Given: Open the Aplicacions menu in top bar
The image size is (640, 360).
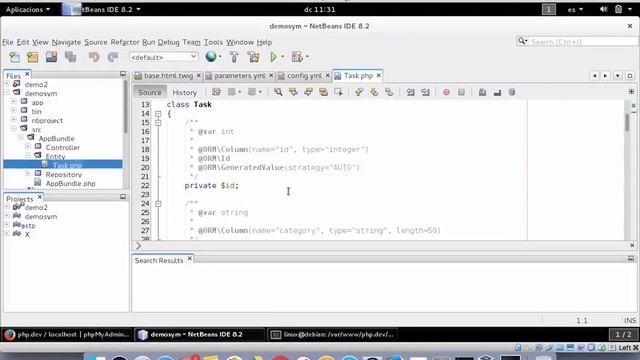Looking at the screenshot, I should pyautogui.click(x=27, y=9).
